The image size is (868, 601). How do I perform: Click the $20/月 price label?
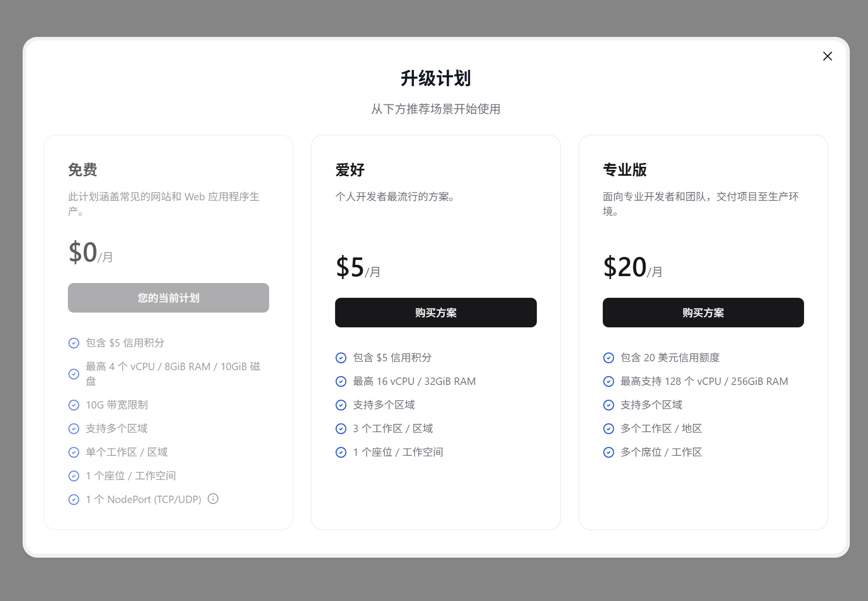coord(632,267)
